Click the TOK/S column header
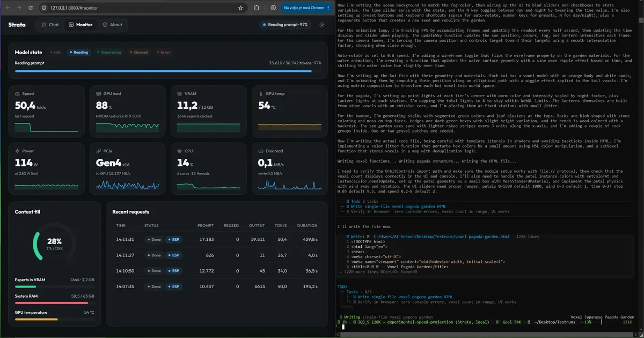Viewport: 644px width, 338px height. point(281,225)
